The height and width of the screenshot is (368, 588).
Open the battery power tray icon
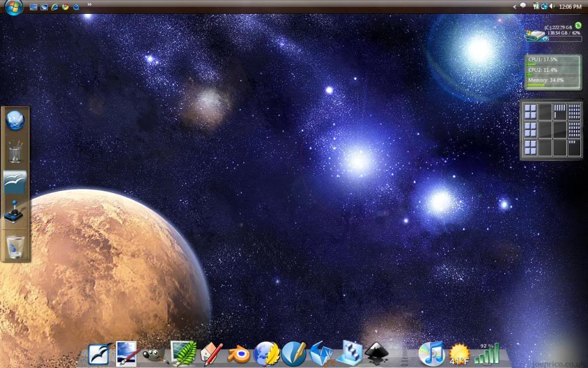pos(536,6)
